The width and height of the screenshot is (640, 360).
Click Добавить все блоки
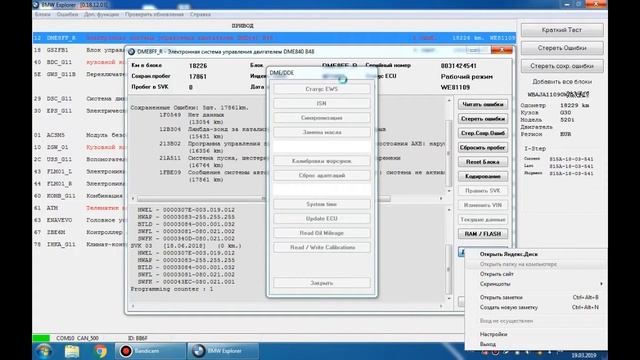(x=562, y=82)
